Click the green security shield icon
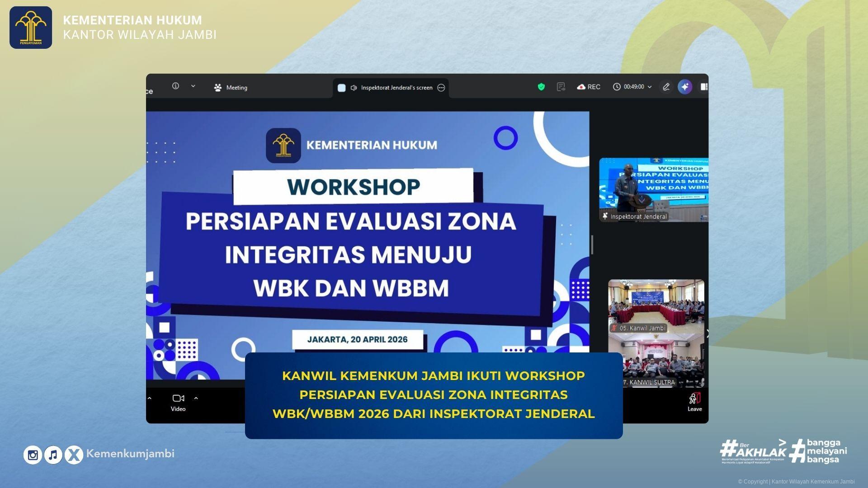This screenshot has height=488, width=868. (541, 87)
